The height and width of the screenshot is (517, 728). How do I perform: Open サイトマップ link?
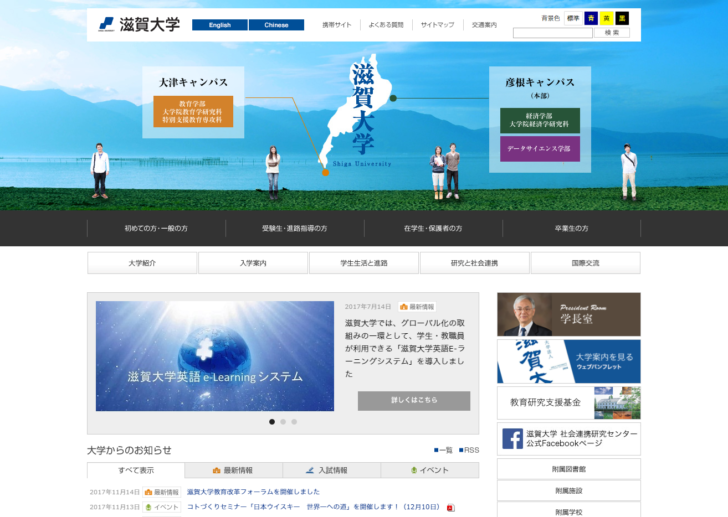tap(437, 25)
